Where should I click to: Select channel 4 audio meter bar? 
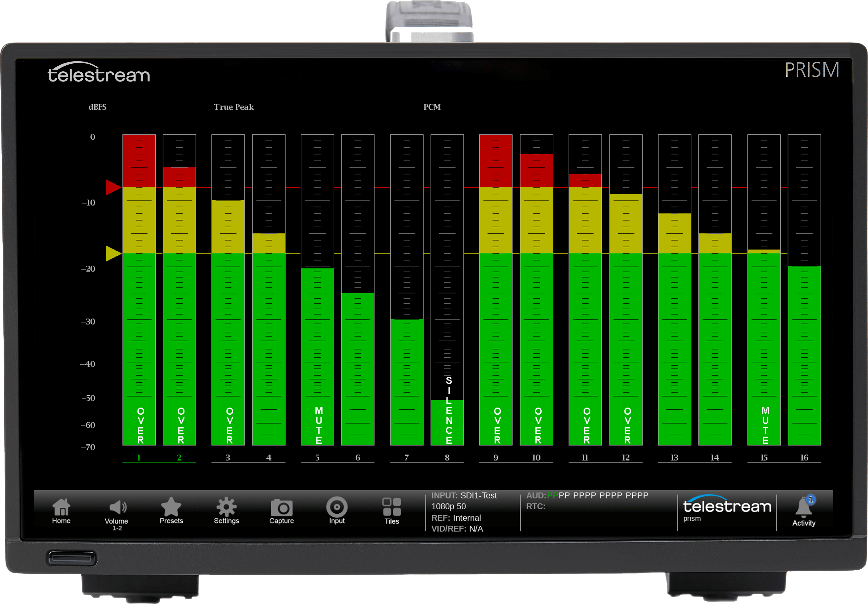tap(269, 290)
